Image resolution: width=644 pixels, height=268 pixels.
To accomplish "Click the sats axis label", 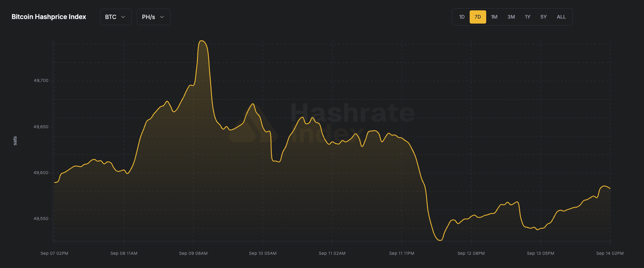I will coord(15,141).
